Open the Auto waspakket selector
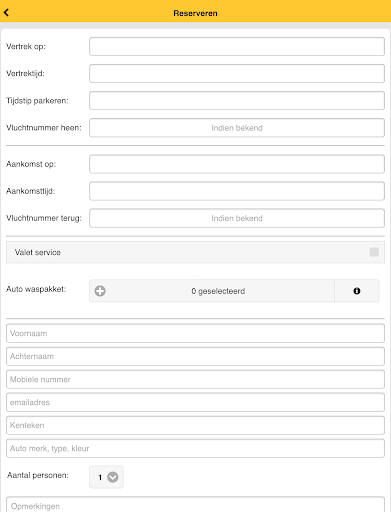The height and width of the screenshot is (512, 391). click(212, 291)
